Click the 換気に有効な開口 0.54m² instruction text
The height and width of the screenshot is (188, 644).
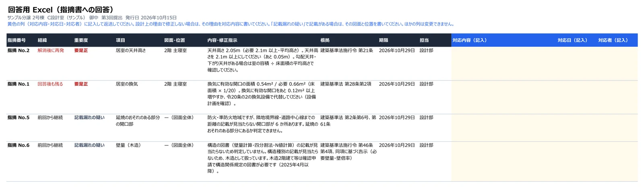tap(262, 94)
